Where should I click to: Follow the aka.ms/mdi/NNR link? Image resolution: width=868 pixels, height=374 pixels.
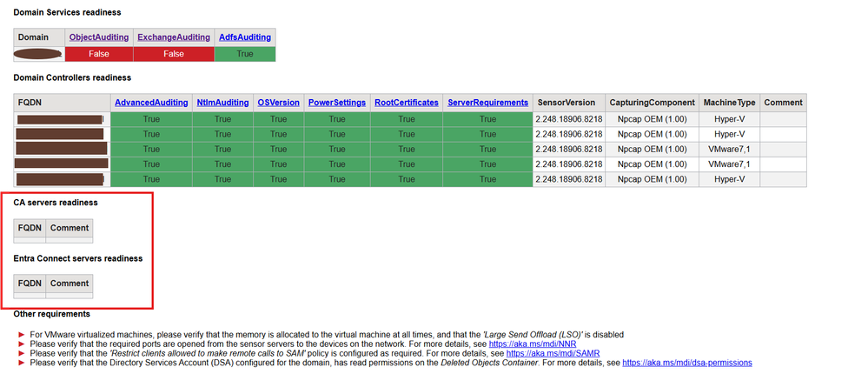(x=533, y=344)
